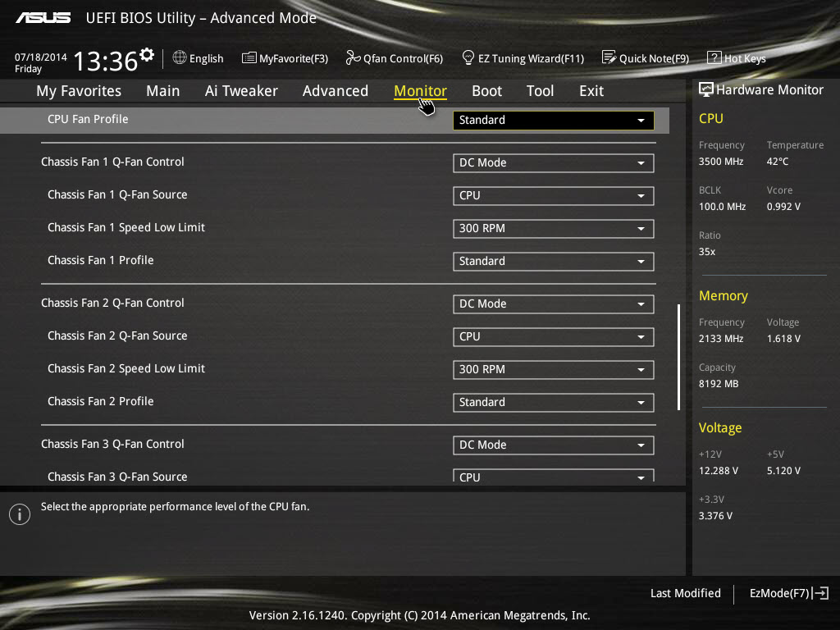Image resolution: width=840 pixels, height=630 pixels.
Task: Select the Chassis Fan 1 Speed Low Limit label
Action: pyautogui.click(x=126, y=227)
